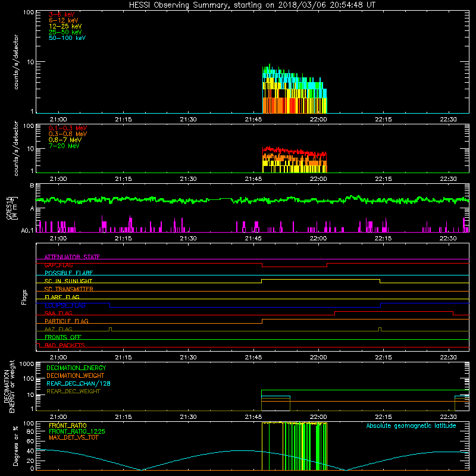Select the HESSI Observing Summary title text
This screenshot has height=476, width=476.
tap(252, 5)
